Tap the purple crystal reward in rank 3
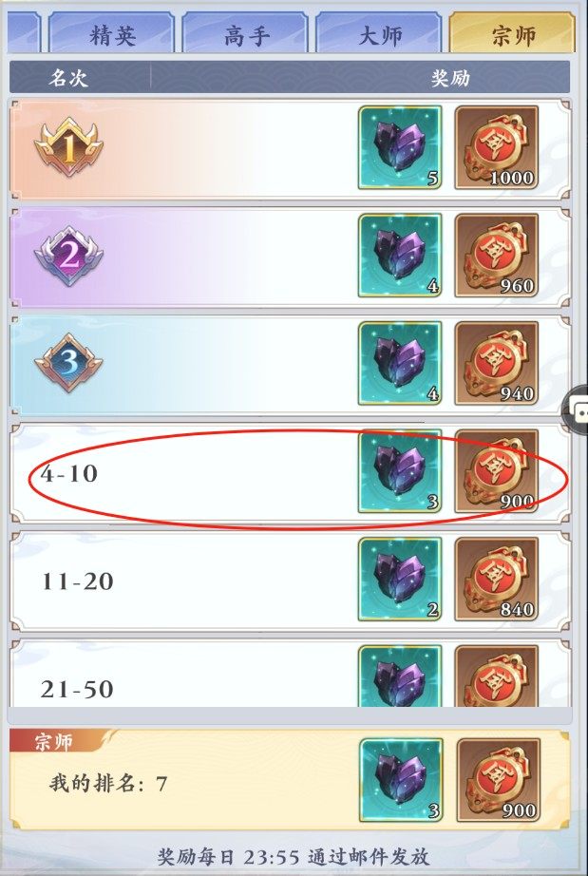Image resolution: width=588 pixels, height=876 pixels. coord(400,363)
